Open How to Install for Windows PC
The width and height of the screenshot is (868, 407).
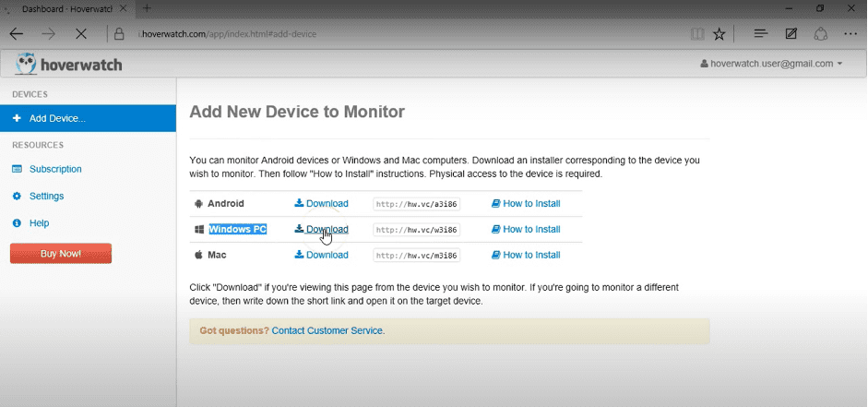click(x=526, y=229)
